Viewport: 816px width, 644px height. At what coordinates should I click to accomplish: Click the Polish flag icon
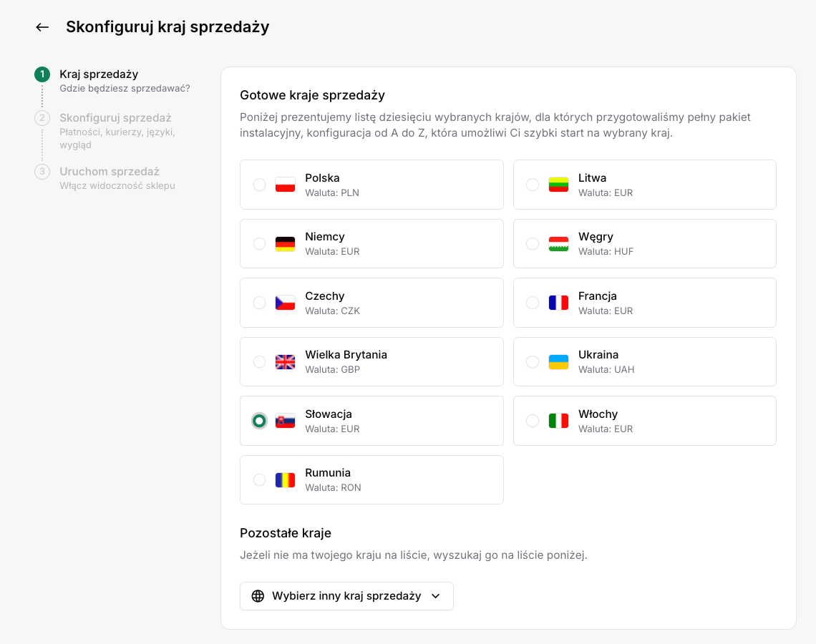[x=285, y=185]
